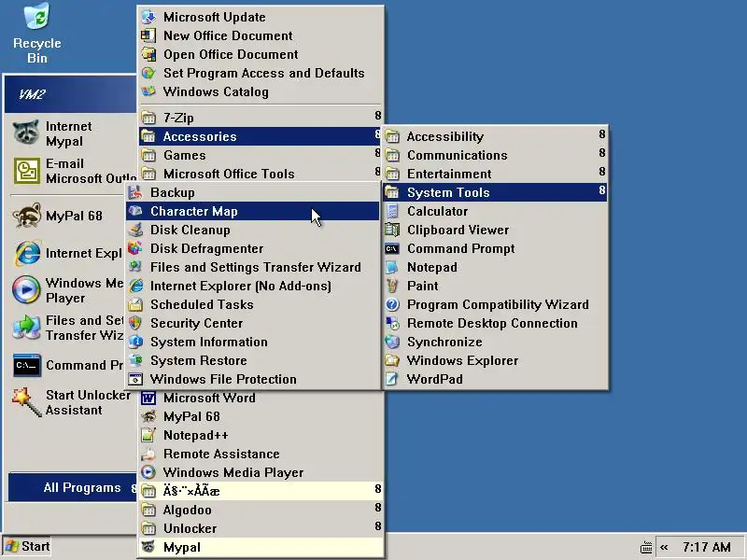Viewport: 747px width, 560px height.
Task: Launch the Backup utility icon
Action: [x=135, y=192]
